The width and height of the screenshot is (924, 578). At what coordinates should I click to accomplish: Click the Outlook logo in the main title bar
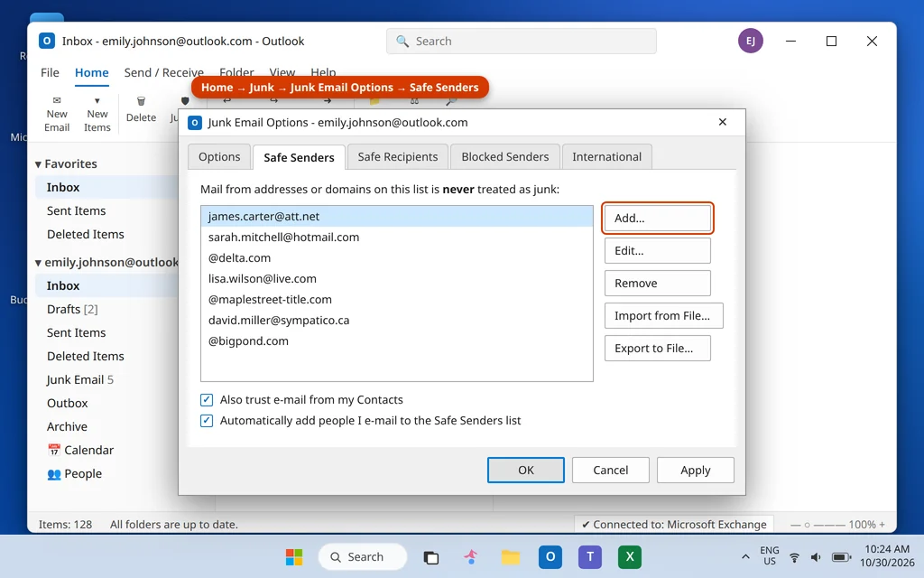47,41
